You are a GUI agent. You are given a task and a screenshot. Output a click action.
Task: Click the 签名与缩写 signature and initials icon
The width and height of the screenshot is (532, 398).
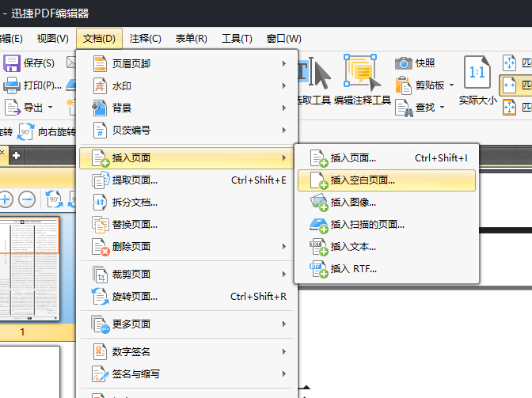point(101,374)
